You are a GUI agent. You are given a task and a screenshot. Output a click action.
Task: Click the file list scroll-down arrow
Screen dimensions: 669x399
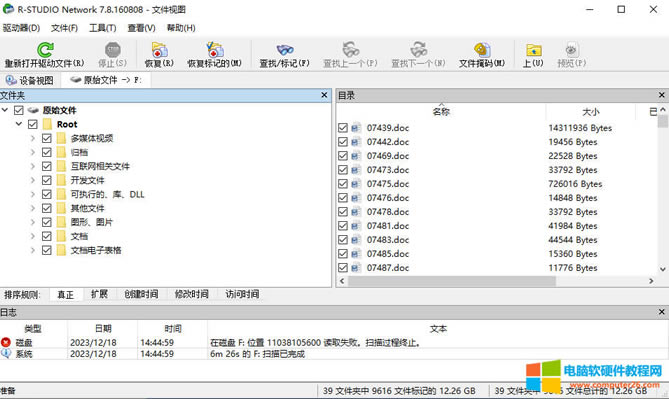[663, 269]
